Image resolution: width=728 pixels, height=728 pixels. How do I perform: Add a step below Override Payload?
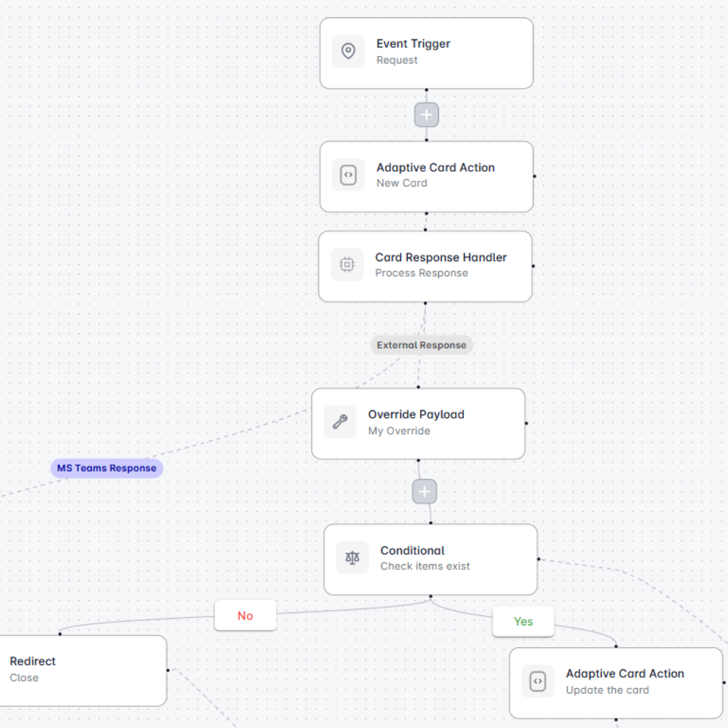pyautogui.click(x=424, y=491)
